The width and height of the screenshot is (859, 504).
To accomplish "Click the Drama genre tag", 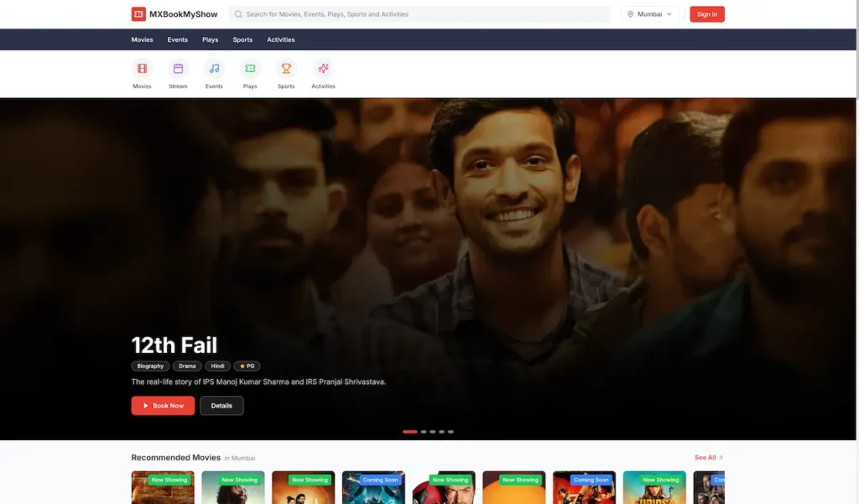I will (187, 366).
